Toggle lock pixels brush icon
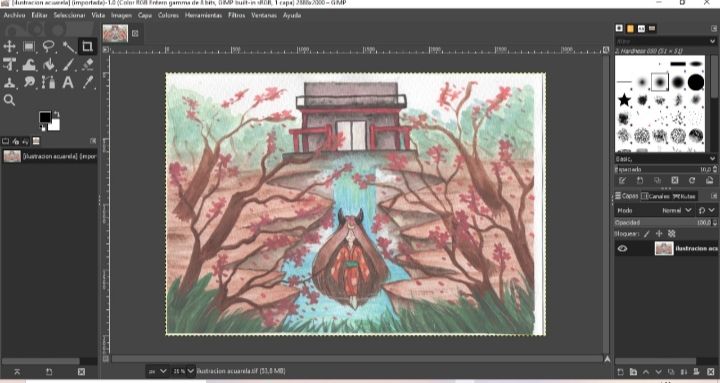This screenshot has height=383, width=720. [x=647, y=234]
